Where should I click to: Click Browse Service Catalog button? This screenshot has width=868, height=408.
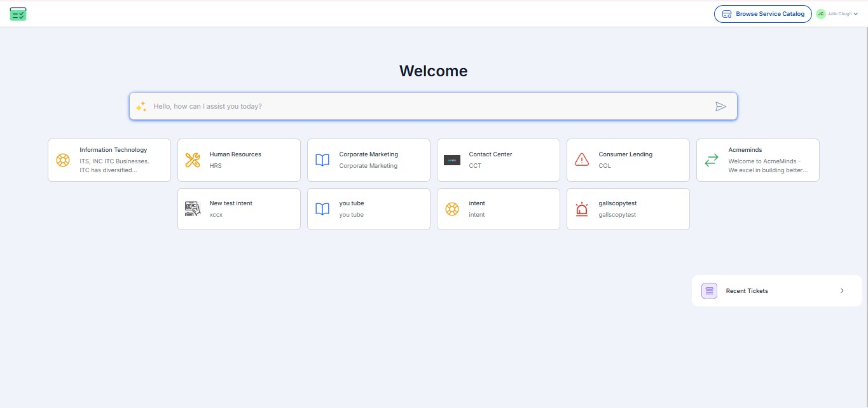click(x=763, y=14)
